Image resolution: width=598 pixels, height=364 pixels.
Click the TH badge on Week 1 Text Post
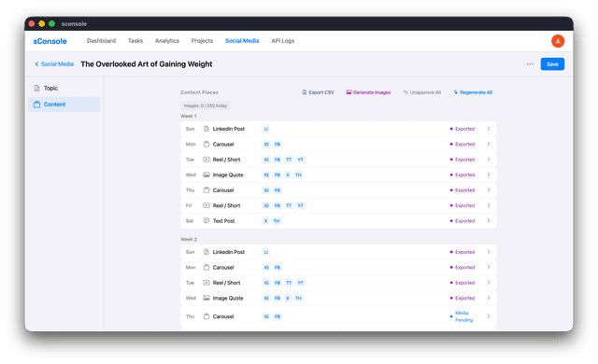[x=277, y=221]
